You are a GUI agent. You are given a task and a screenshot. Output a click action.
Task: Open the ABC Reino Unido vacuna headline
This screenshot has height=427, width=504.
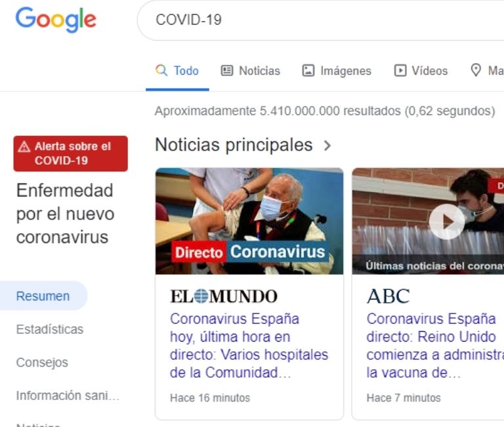click(x=435, y=346)
